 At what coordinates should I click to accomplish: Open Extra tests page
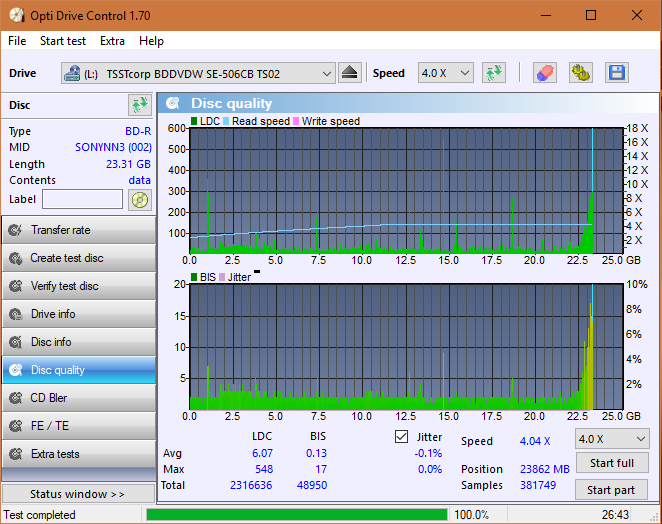tap(79, 454)
